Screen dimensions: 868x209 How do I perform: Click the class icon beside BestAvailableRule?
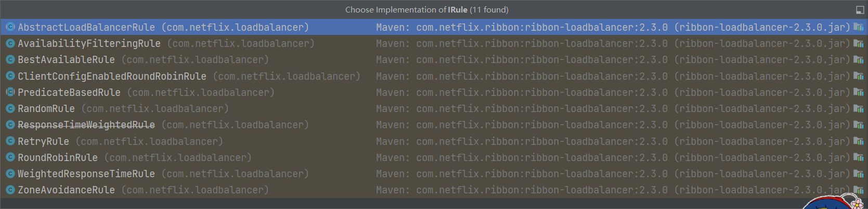10,59
